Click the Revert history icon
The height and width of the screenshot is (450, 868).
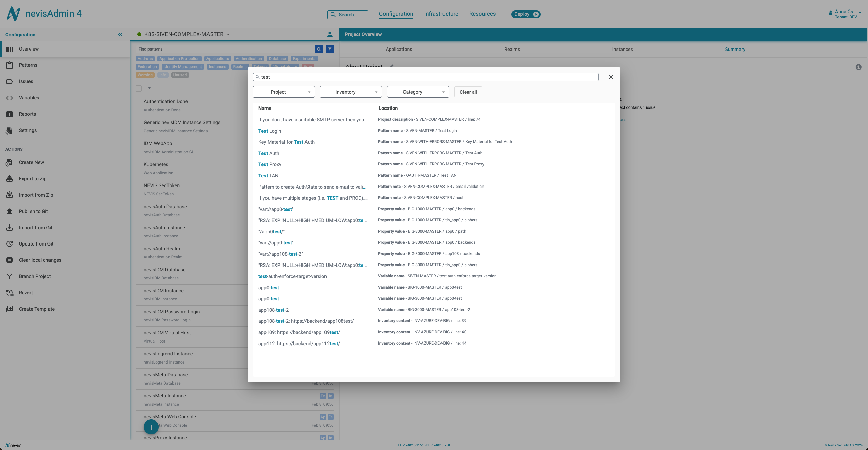point(9,293)
